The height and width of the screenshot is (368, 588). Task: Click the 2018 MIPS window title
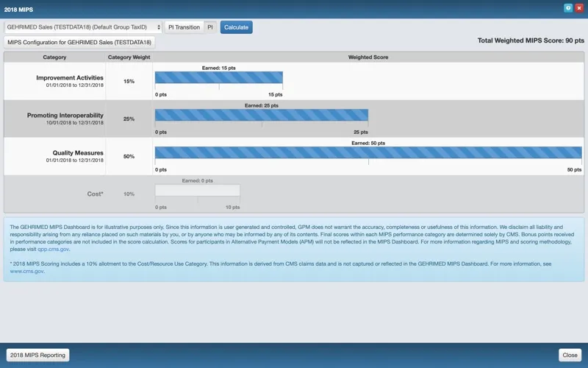pyautogui.click(x=18, y=10)
